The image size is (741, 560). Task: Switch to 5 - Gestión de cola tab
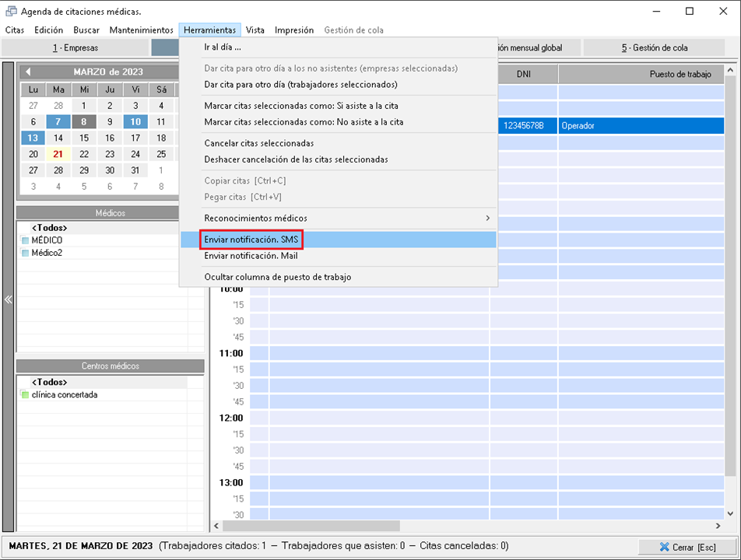pyautogui.click(x=654, y=48)
